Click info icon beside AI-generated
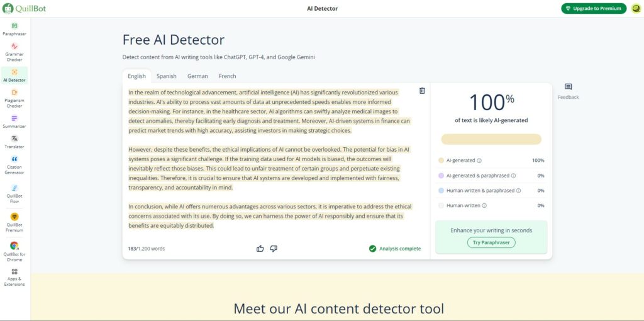Viewport: 644px width, 321px height. (x=479, y=160)
